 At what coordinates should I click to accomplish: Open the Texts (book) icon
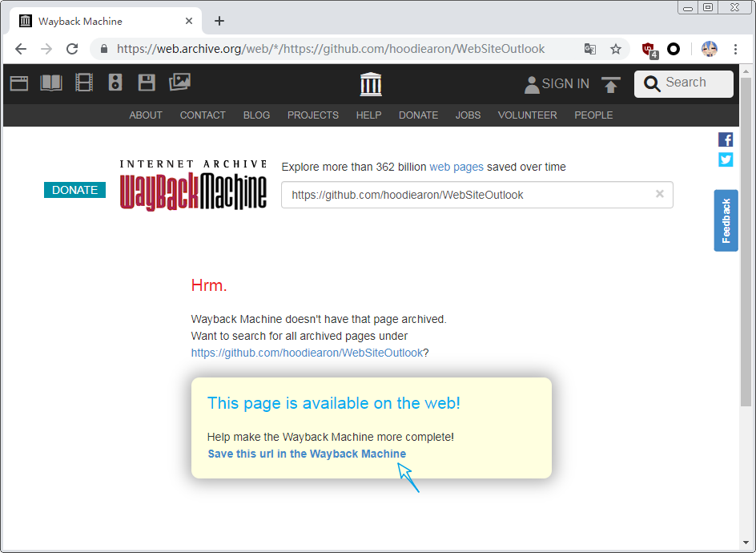coord(51,83)
